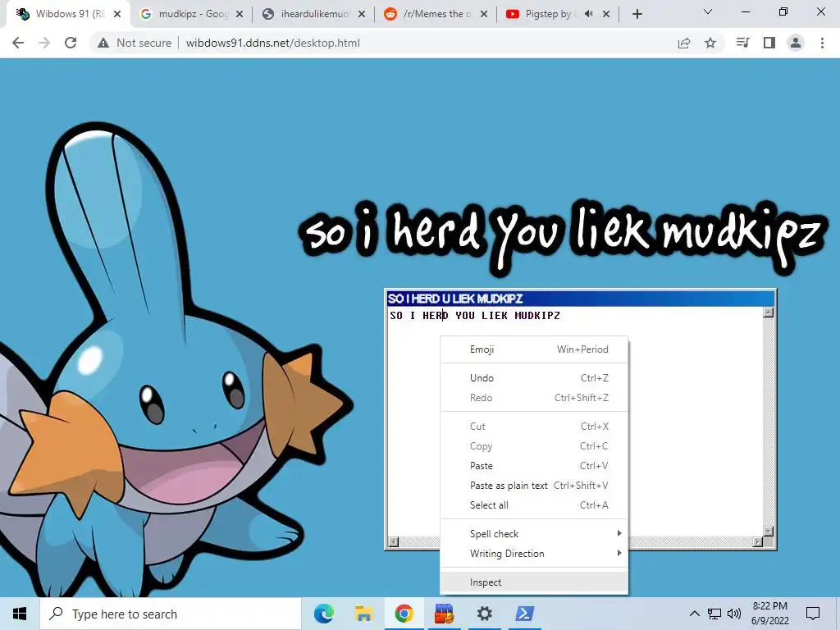Toggle the browser side panel icon

pyautogui.click(x=769, y=43)
